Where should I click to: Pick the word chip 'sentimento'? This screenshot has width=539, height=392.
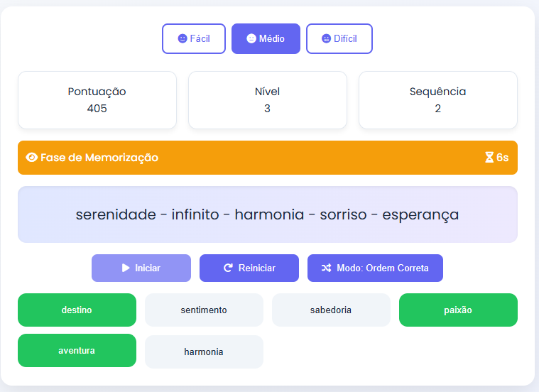tap(204, 310)
